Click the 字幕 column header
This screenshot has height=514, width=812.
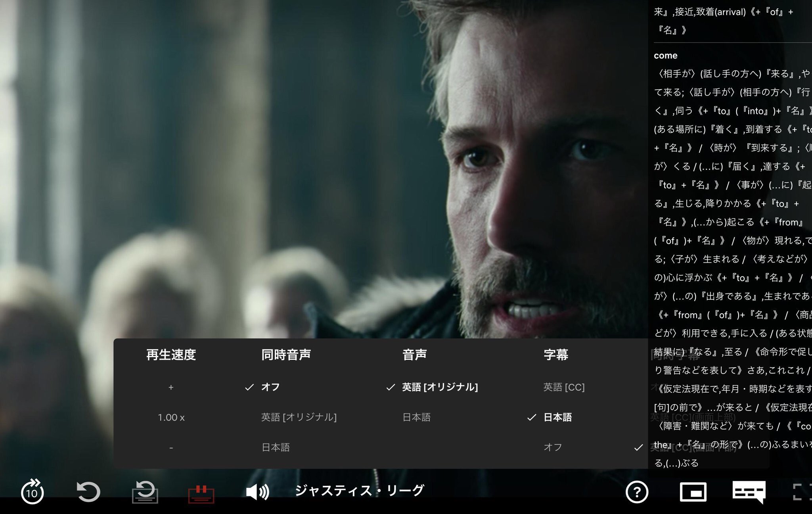[556, 355]
